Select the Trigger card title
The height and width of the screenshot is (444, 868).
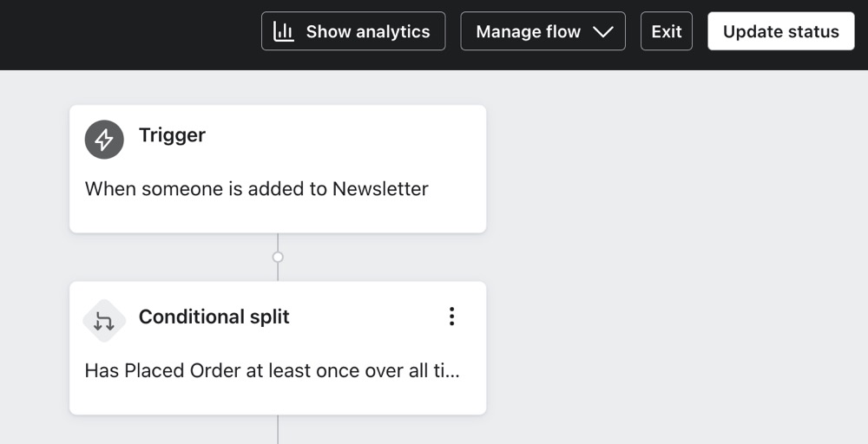172,135
